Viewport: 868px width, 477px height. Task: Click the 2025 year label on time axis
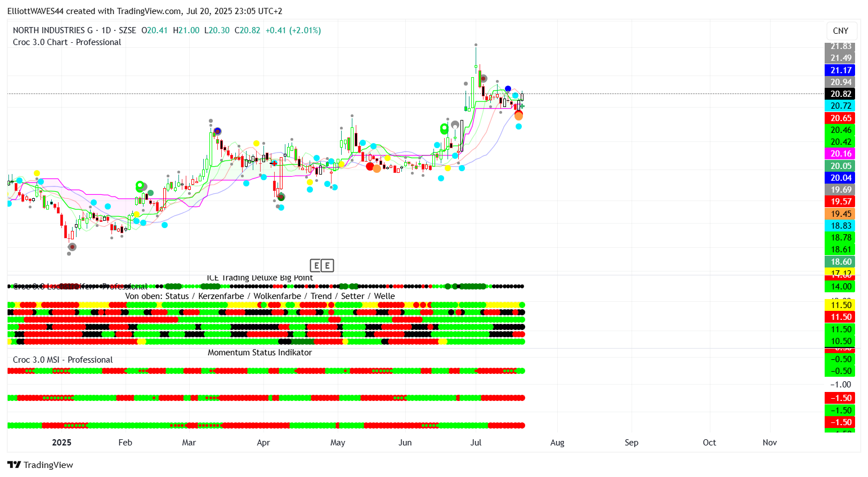[61, 443]
